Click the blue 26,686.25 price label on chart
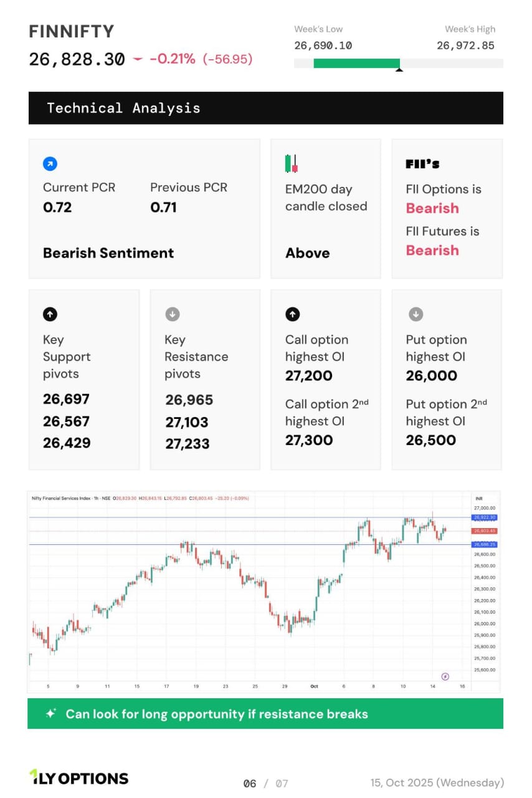The image size is (532, 798). tap(483, 544)
